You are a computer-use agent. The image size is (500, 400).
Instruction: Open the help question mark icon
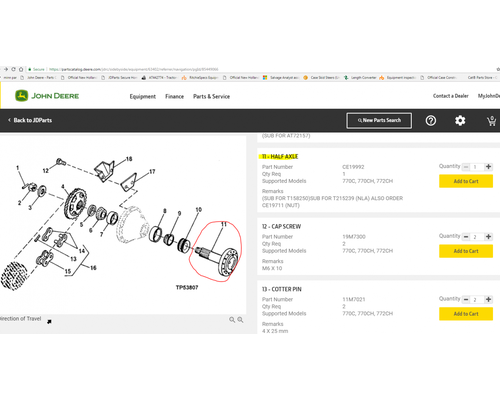[x=431, y=120]
